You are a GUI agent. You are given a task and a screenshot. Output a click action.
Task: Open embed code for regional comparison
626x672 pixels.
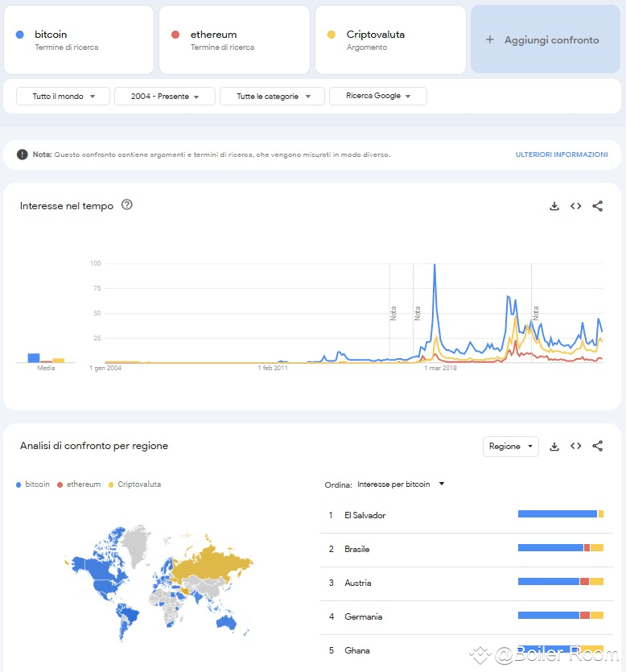pos(575,446)
